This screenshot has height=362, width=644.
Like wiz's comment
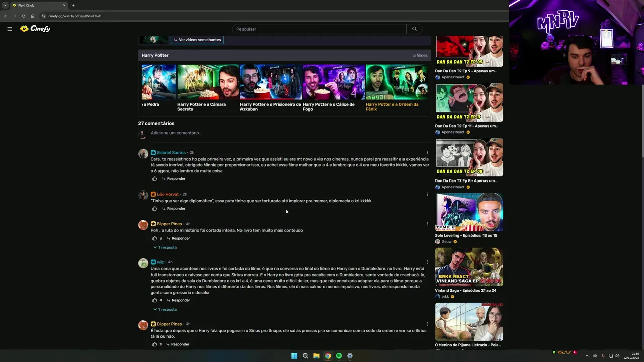pos(154,300)
